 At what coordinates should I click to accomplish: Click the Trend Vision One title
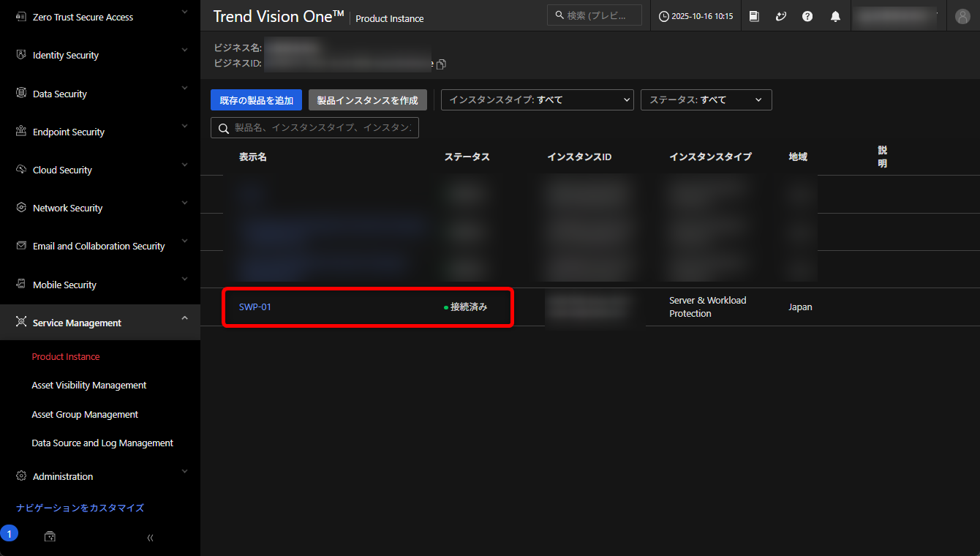pyautogui.click(x=279, y=16)
